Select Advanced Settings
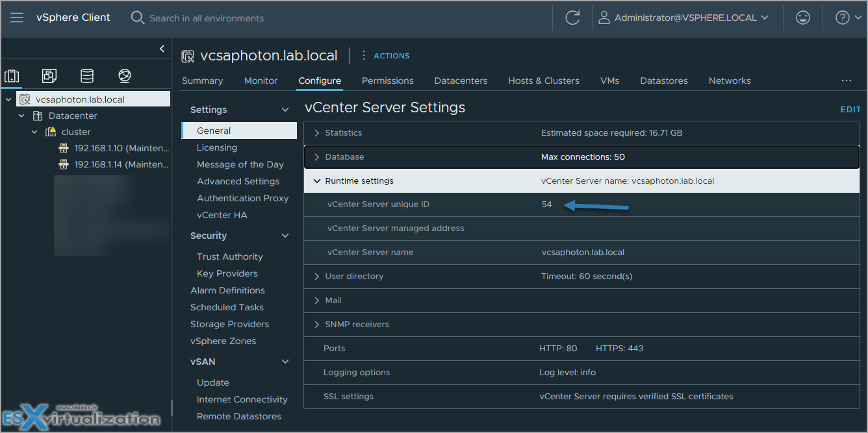Image resolution: width=868 pixels, height=433 pixels. point(238,181)
